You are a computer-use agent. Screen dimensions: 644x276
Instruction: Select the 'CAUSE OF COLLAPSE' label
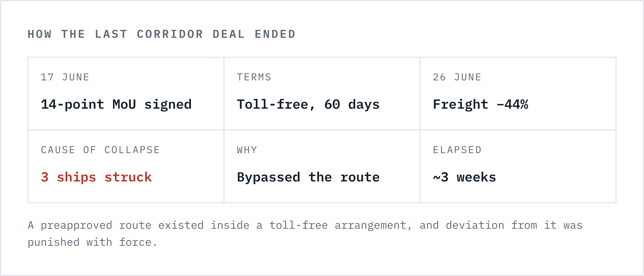click(100, 150)
